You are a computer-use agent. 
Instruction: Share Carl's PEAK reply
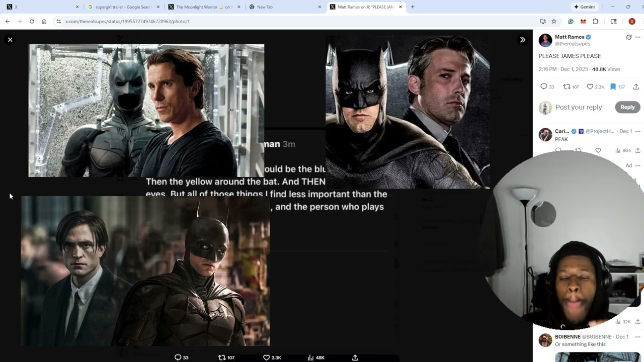point(637,150)
